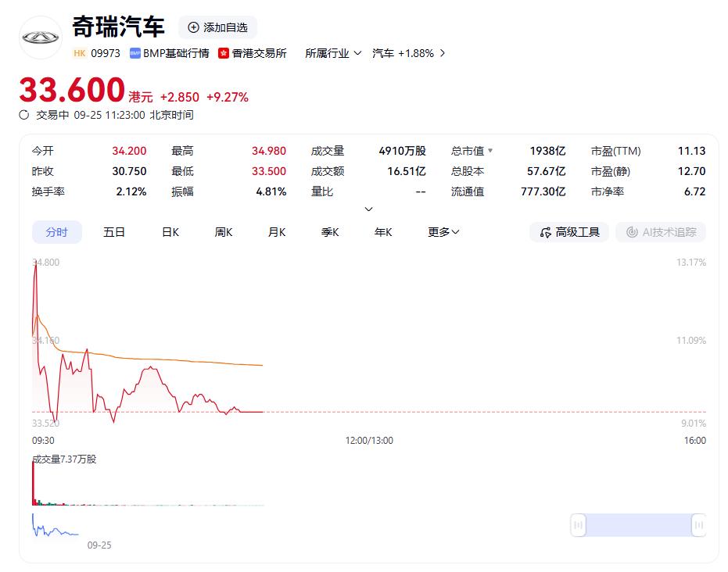Click the blue range slider track

(638, 525)
